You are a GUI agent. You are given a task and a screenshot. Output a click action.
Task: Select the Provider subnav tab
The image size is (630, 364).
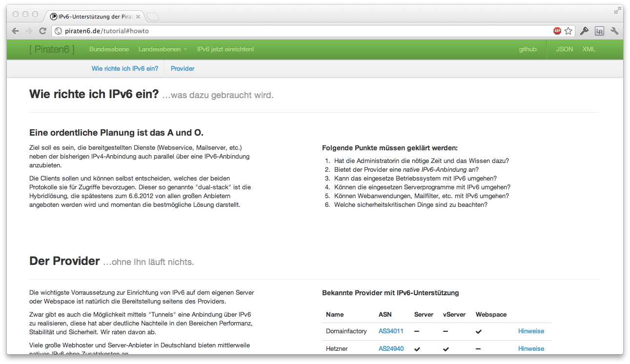183,69
